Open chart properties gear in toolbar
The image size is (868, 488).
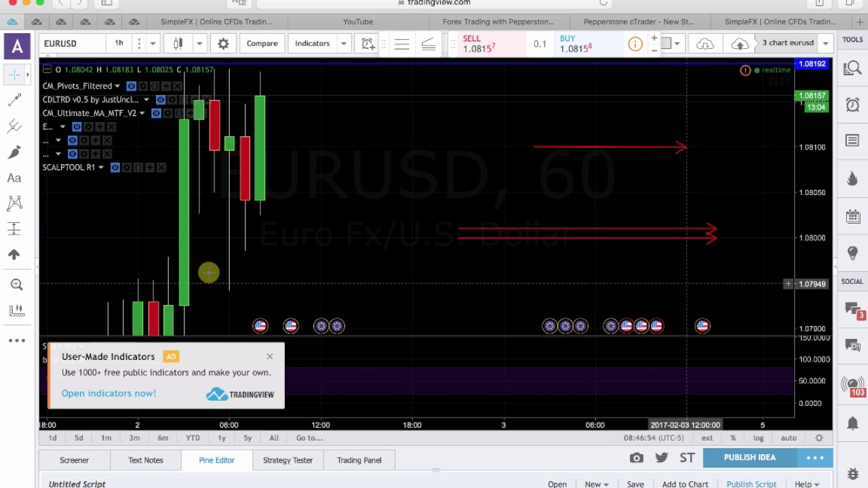[223, 43]
